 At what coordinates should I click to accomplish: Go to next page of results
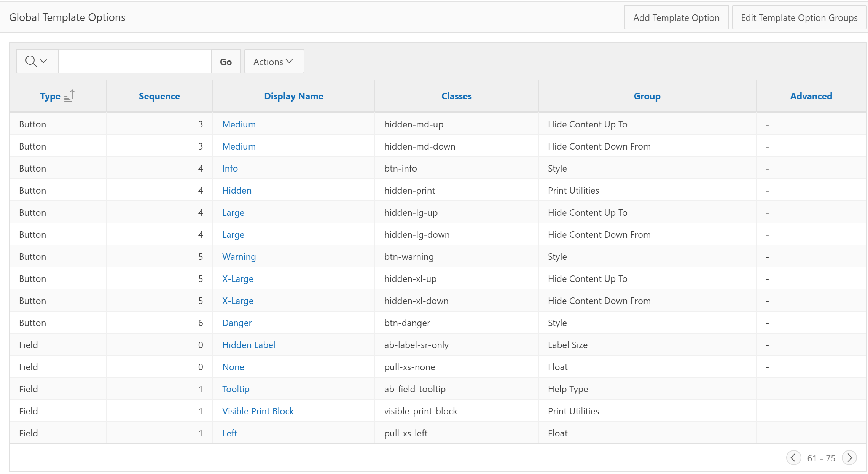[849, 458]
